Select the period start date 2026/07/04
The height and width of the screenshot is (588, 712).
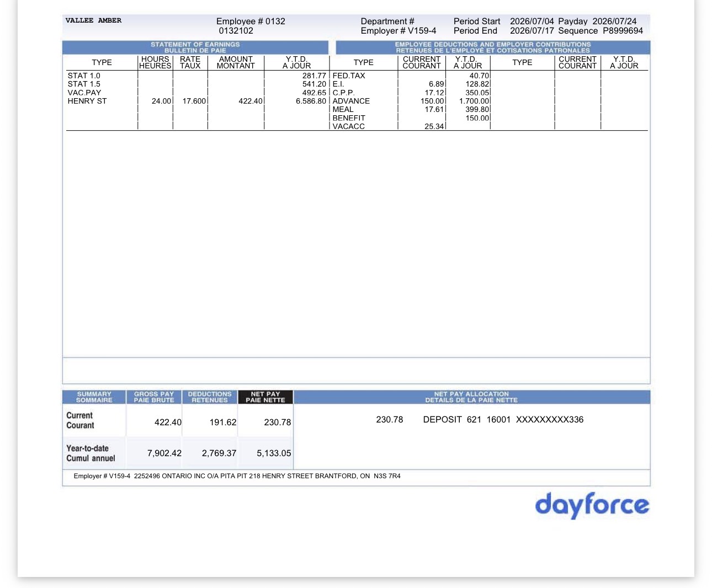[532, 21]
